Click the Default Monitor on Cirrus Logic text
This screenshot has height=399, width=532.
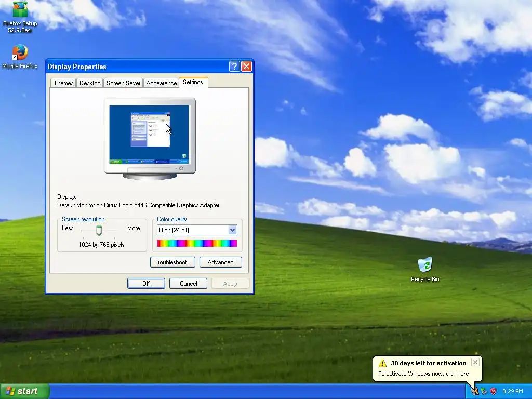click(x=138, y=205)
